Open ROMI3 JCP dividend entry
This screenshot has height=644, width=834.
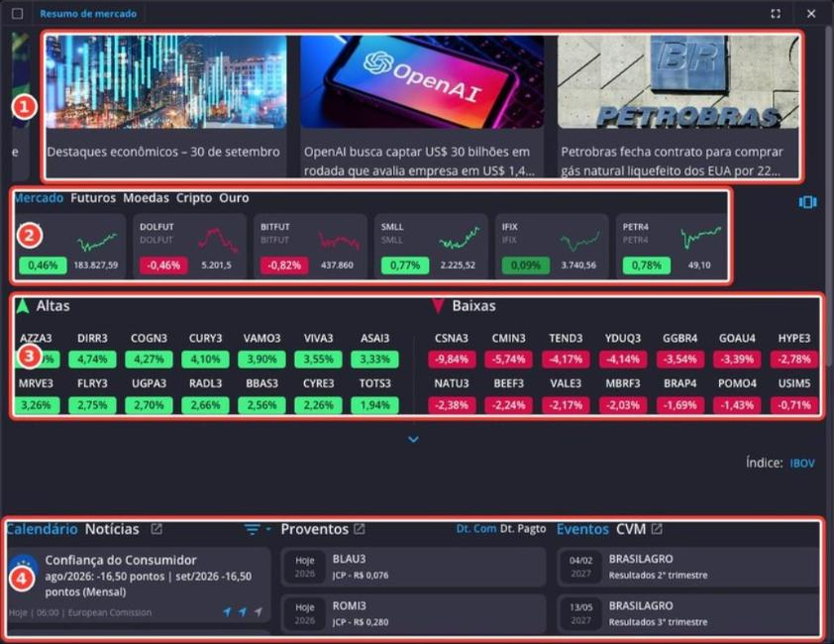click(x=413, y=614)
